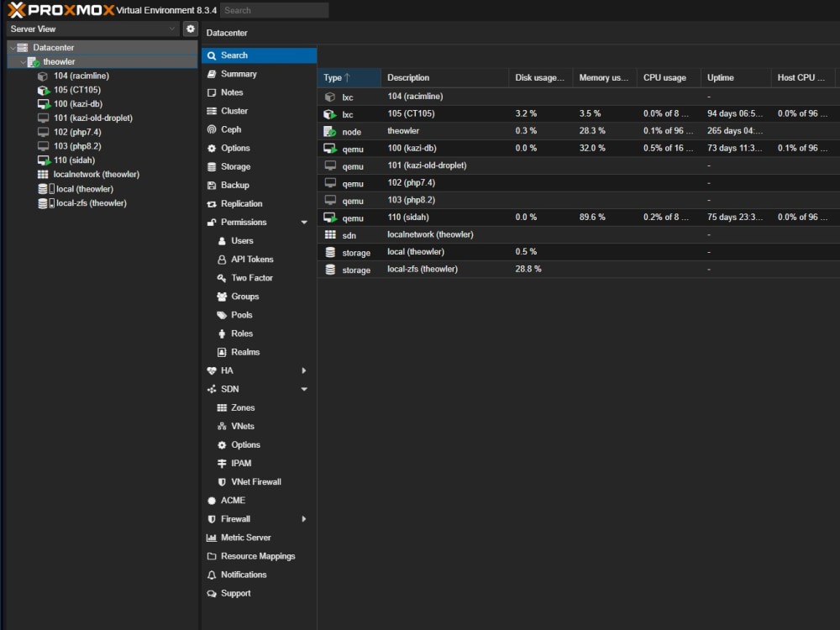The height and width of the screenshot is (630, 840).
Task: Click storage icon in local-zfs table row
Action: (330, 270)
